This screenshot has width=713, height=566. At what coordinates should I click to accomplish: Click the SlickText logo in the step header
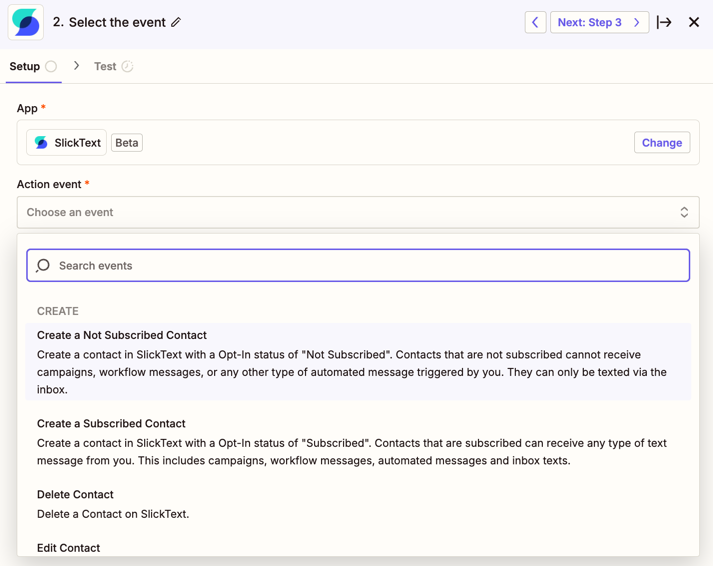(x=25, y=23)
